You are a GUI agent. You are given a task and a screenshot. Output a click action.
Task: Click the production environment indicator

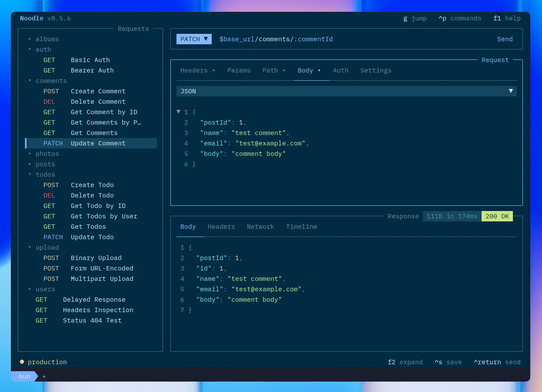tap(43, 362)
